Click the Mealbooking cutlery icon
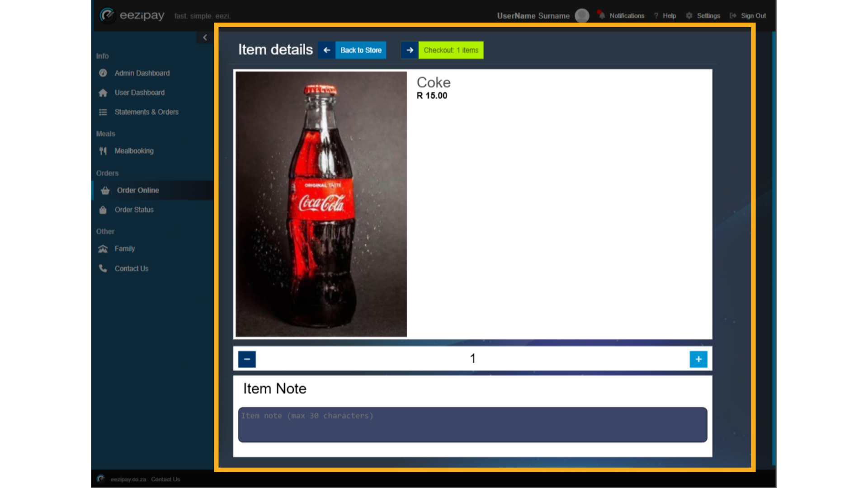 click(x=103, y=151)
